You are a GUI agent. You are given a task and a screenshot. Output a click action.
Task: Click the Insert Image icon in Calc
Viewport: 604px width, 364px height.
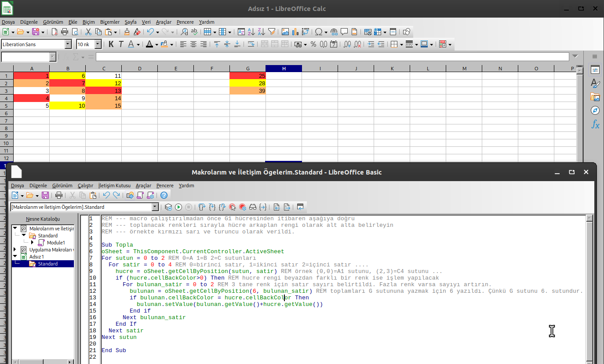[x=285, y=32]
